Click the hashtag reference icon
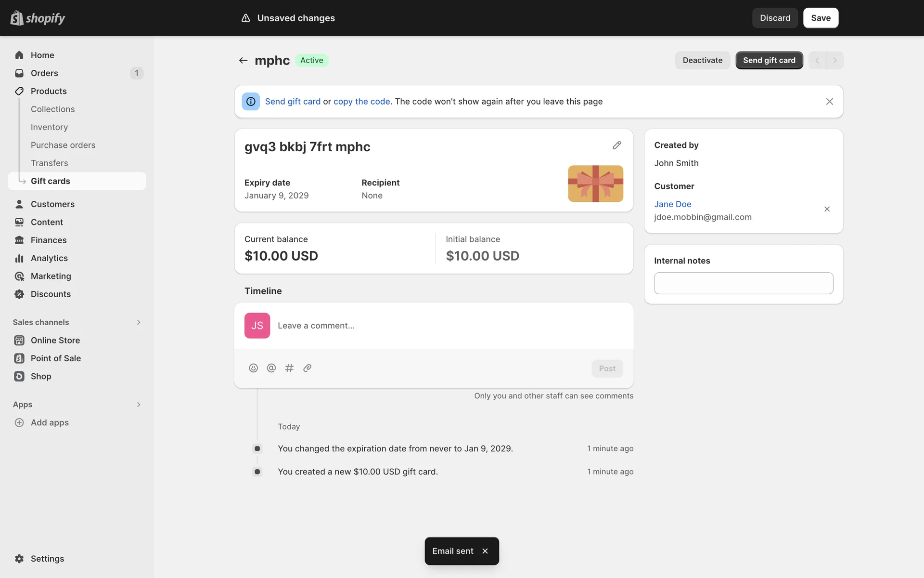The width and height of the screenshot is (924, 578). (289, 368)
